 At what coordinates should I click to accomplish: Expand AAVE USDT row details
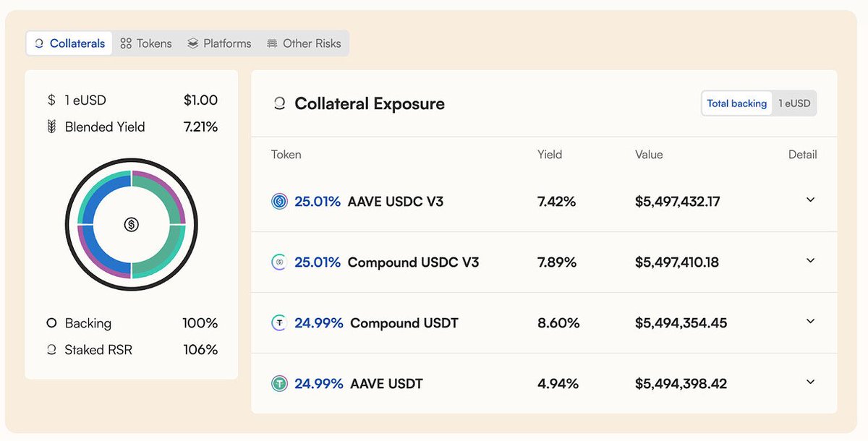pyautogui.click(x=811, y=382)
